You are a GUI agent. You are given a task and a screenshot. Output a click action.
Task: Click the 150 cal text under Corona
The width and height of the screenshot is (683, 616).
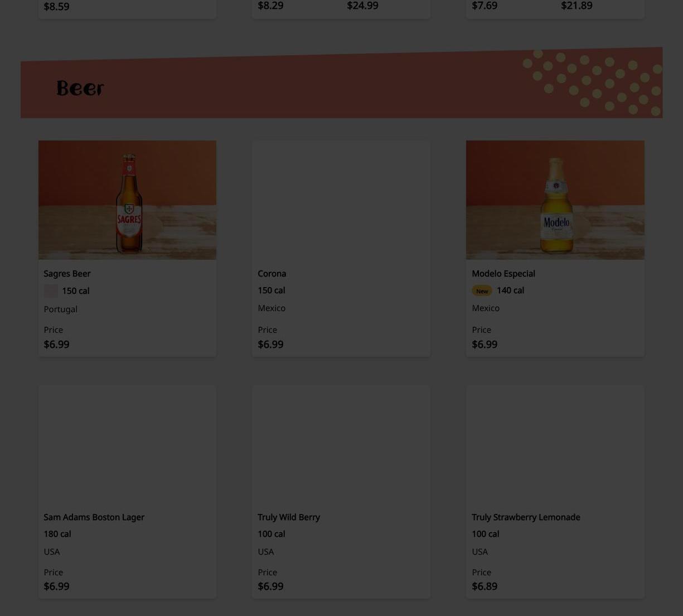(x=271, y=290)
